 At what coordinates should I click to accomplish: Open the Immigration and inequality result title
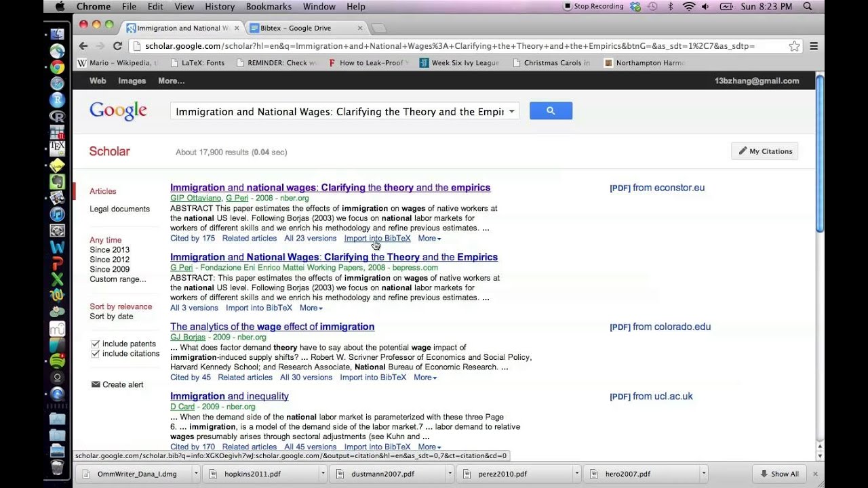click(x=229, y=396)
